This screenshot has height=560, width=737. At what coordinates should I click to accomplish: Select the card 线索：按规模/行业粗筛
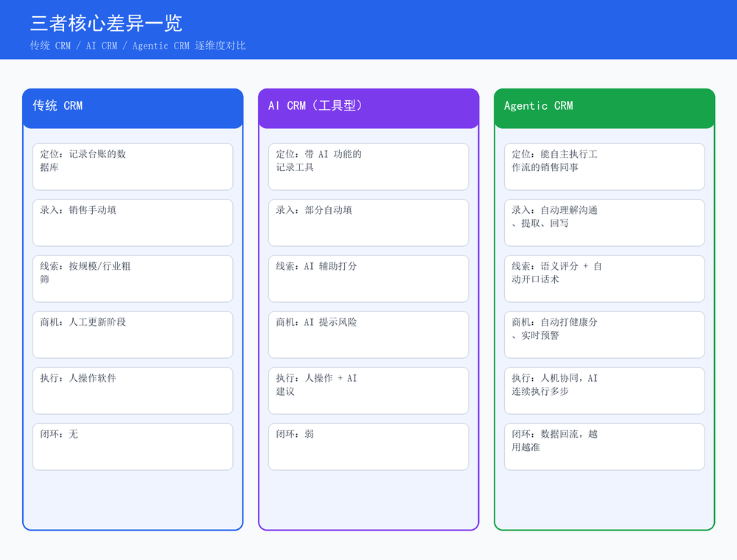[133, 279]
